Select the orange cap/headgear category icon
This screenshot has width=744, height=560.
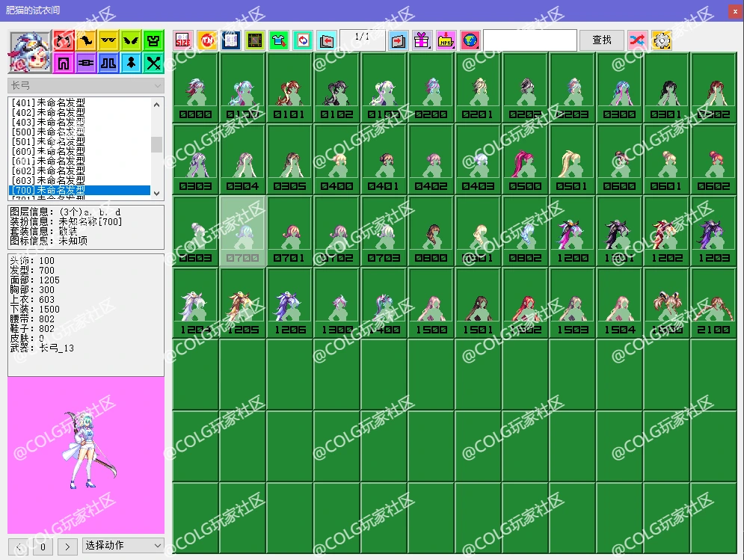click(x=86, y=40)
